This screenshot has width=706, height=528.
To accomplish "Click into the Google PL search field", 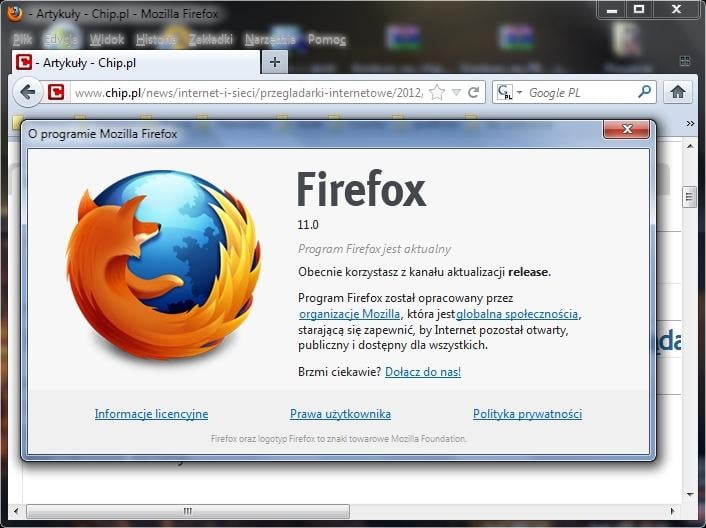I will [578, 92].
